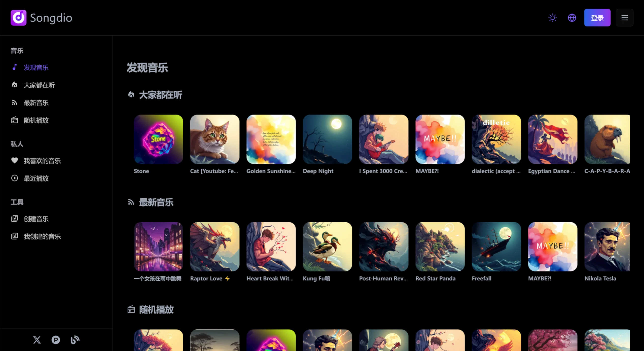Open the Kung Fu鸭 song cover

(x=327, y=247)
